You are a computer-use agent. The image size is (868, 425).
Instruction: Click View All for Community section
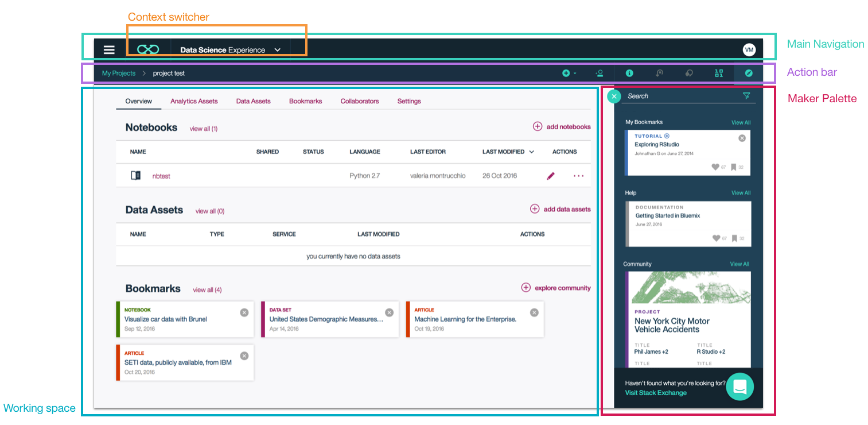pos(739,264)
